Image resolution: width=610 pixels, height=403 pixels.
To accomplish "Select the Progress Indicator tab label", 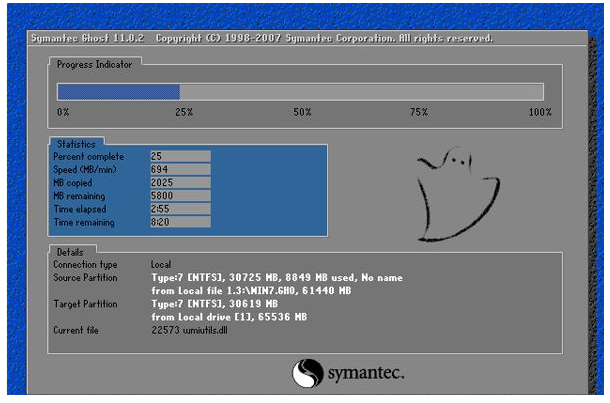I will [x=95, y=64].
